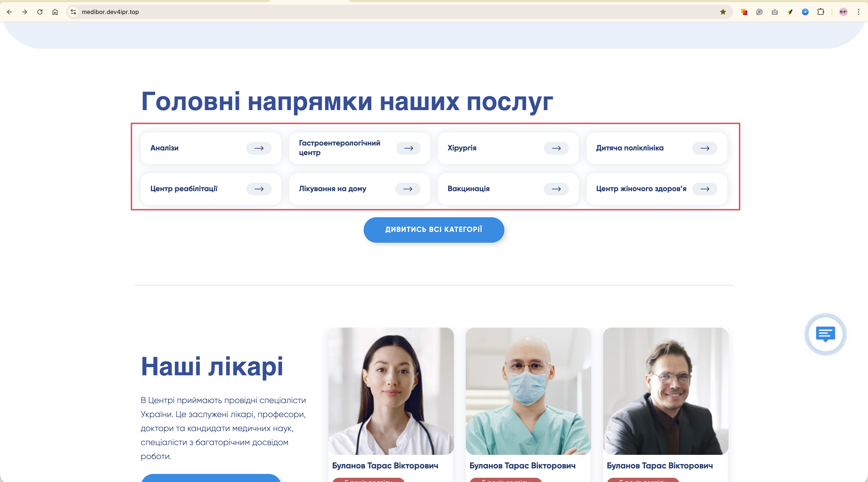Open the masked doctor's photo card
Viewport: 868px width, 482px height.
click(528, 391)
